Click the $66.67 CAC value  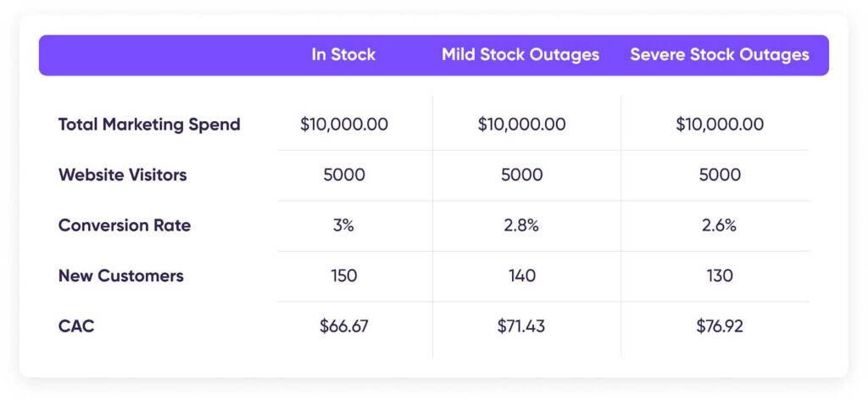click(x=344, y=326)
